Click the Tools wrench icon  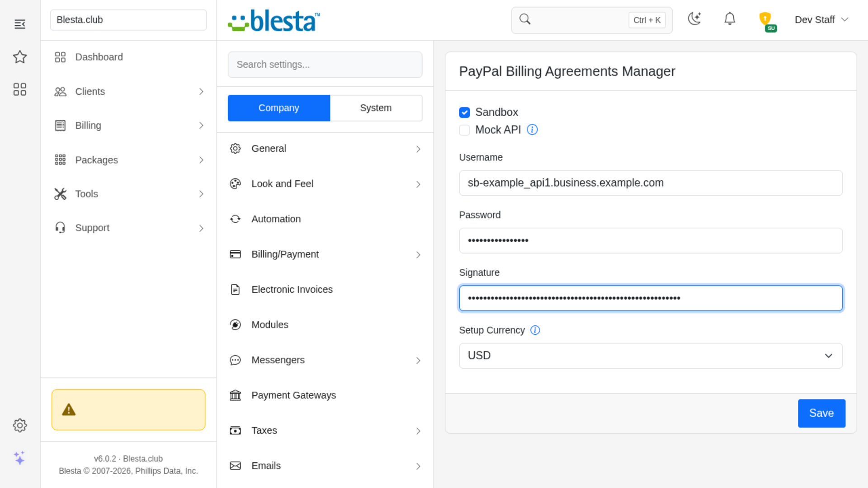click(x=60, y=194)
